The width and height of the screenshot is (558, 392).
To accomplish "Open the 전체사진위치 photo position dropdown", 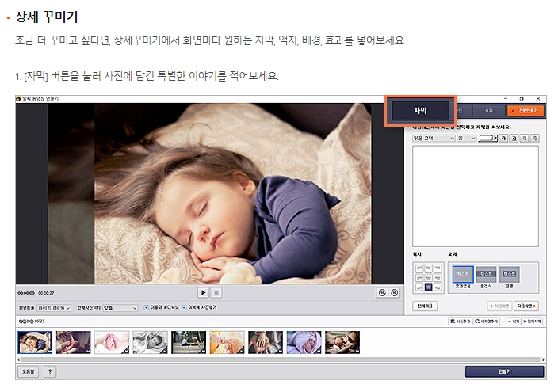I will tap(120, 308).
